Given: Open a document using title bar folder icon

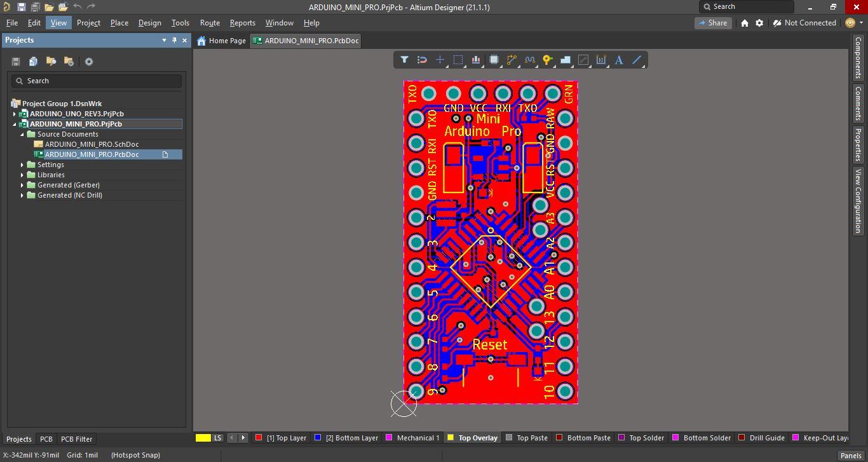Looking at the screenshot, I should coord(49,7).
